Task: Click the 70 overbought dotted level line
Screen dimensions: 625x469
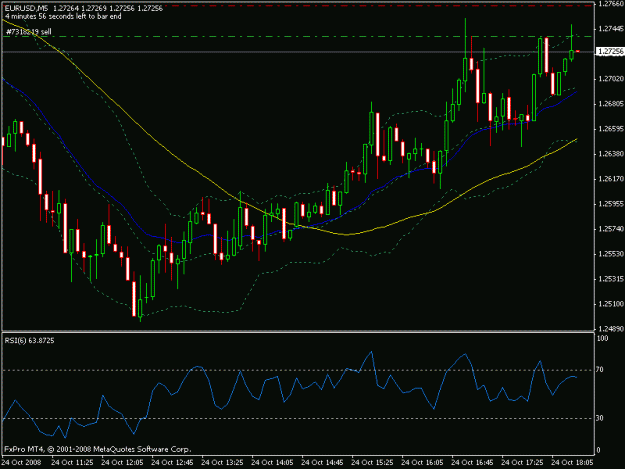Action: [x=298, y=370]
